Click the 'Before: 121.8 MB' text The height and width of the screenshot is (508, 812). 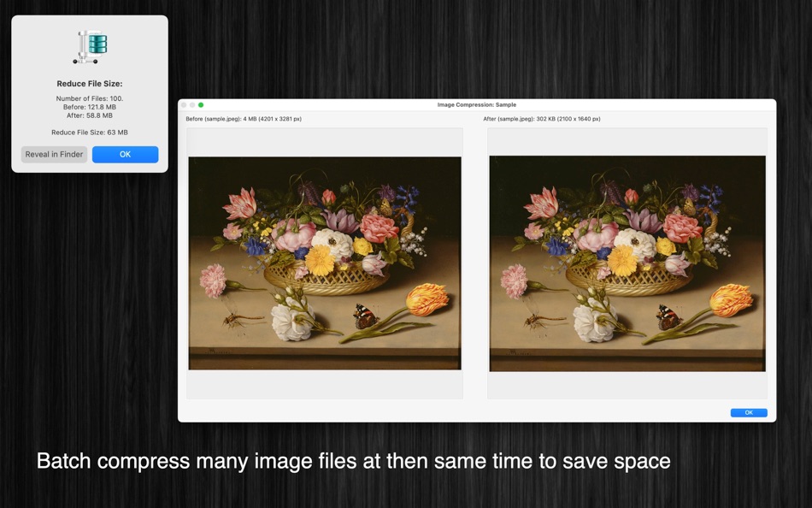point(90,107)
